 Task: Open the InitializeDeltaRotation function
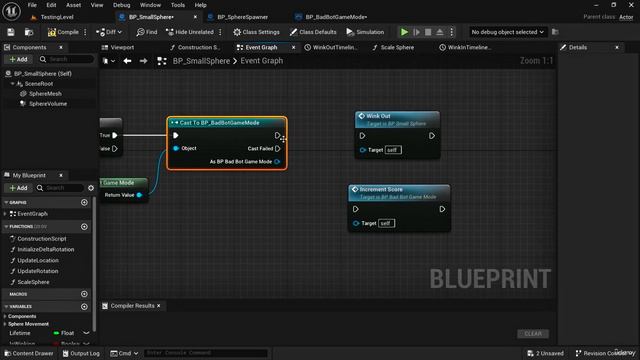click(46, 249)
